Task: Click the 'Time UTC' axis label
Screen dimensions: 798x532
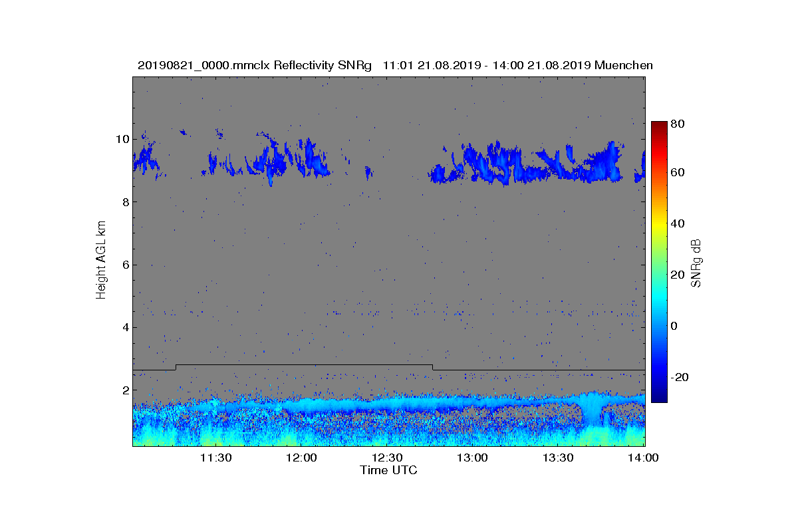Action: (388, 470)
